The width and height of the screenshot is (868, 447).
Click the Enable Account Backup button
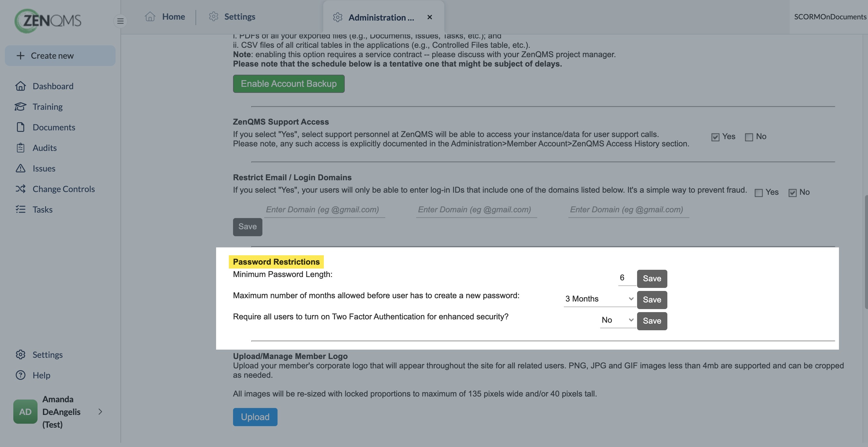pos(289,84)
